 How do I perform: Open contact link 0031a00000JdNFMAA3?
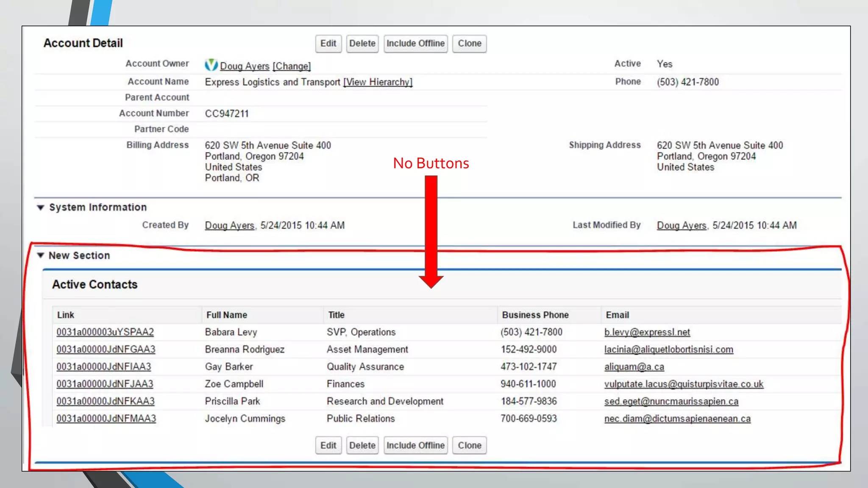click(x=106, y=419)
